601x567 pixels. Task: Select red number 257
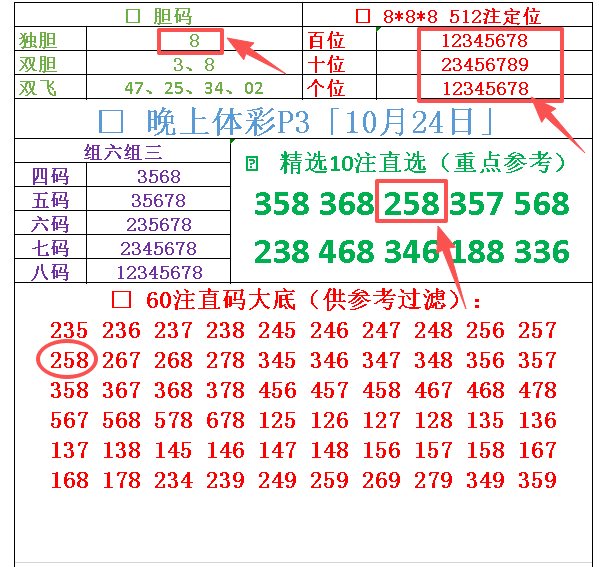537,330
